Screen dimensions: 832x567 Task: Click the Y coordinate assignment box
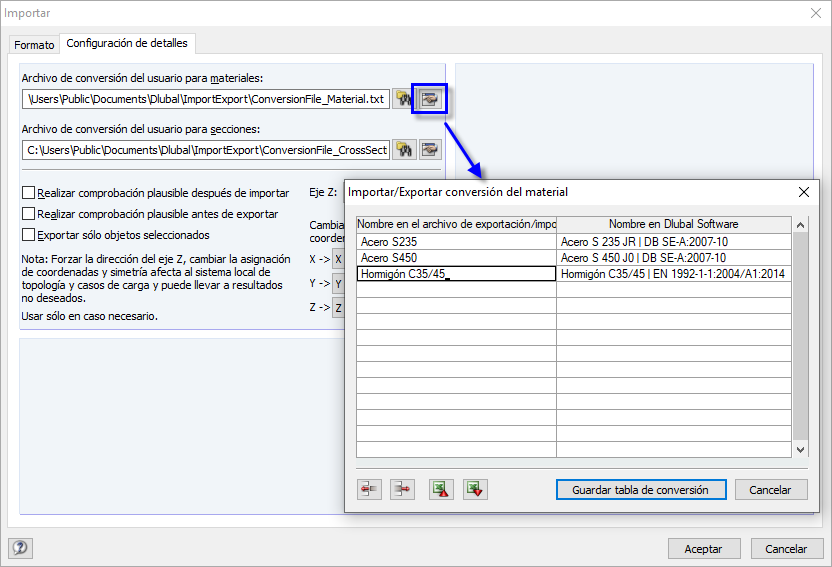click(338, 284)
